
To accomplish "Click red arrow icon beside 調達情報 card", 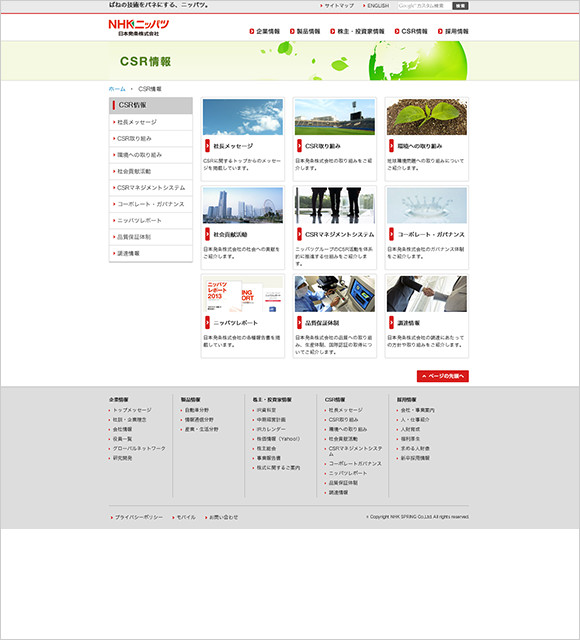I will [391, 322].
